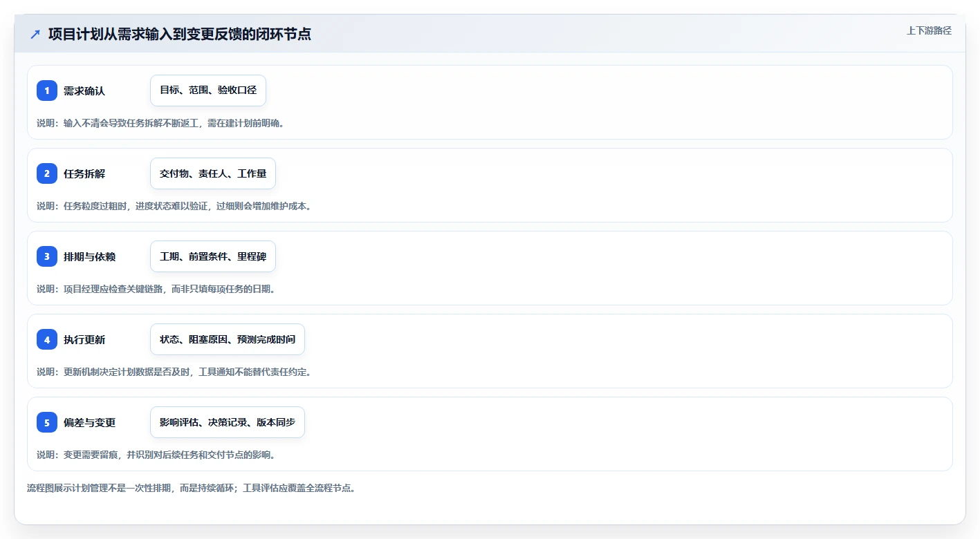980x539 pixels.
Task: Click the heading 项目计划从需求输入到变更反馈的闭环节点
Action: tap(180, 34)
